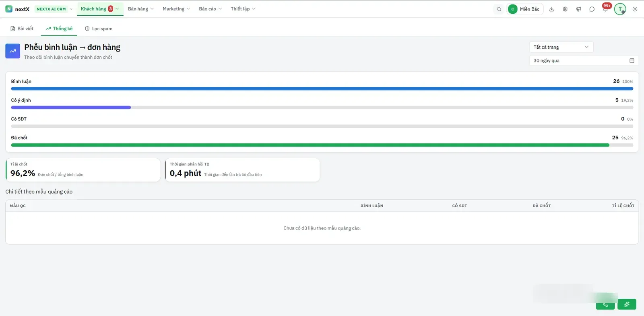Switch to the Bài viết tab
Image resolution: width=644 pixels, height=316 pixels.
pos(22,29)
